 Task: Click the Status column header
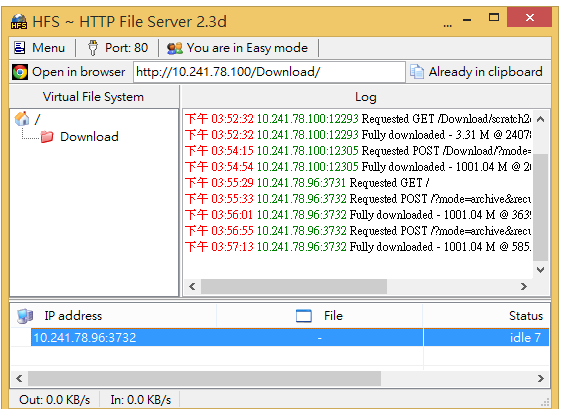coord(487,316)
